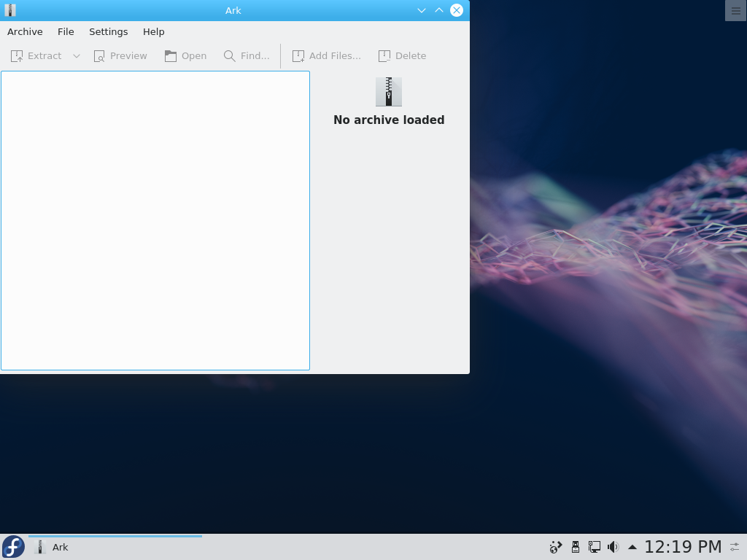Open the network connections tray icon
Image resolution: width=747 pixels, height=560 pixels.
[x=594, y=547]
